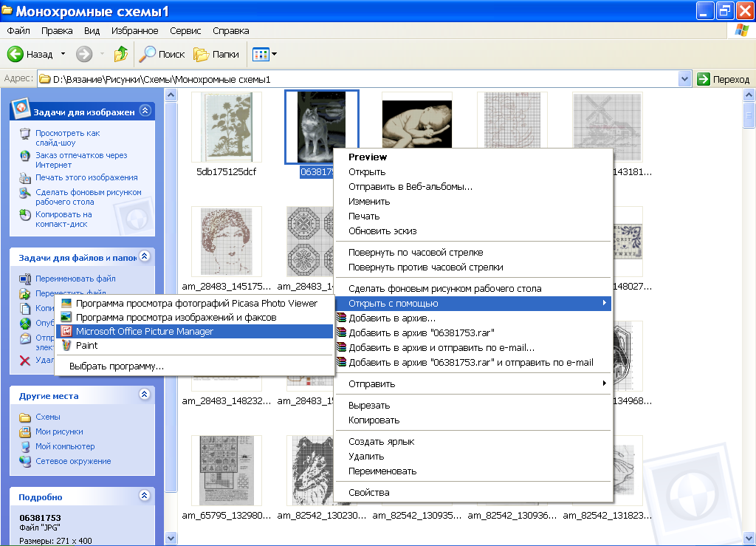Choose Paint in the submenu
This screenshot has width=756, height=546.
click(x=195, y=345)
